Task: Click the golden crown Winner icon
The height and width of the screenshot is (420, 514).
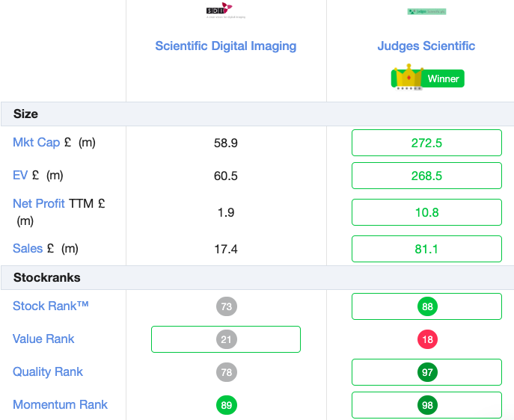Action: point(409,77)
